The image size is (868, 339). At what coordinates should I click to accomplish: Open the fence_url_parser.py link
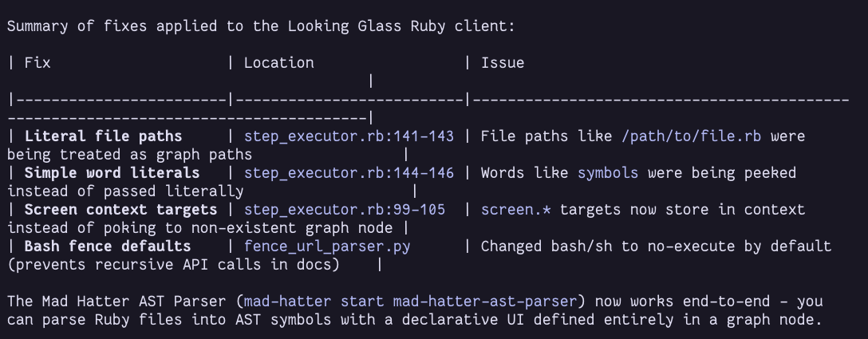pos(327,246)
